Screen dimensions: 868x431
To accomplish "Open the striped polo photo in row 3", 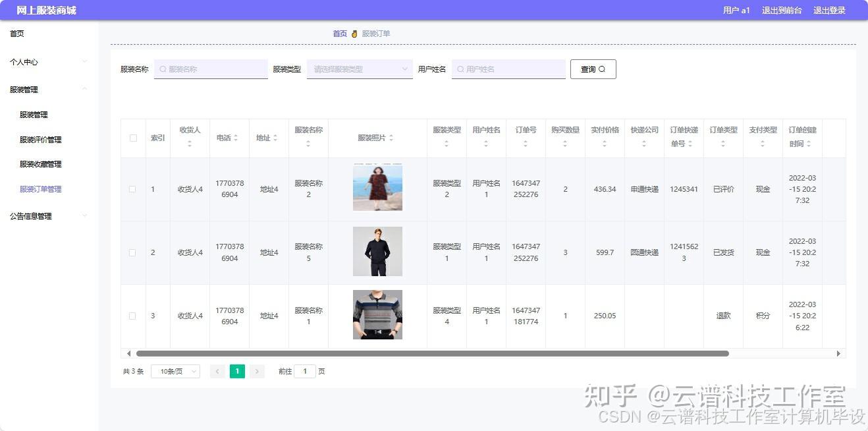I will (x=377, y=314).
